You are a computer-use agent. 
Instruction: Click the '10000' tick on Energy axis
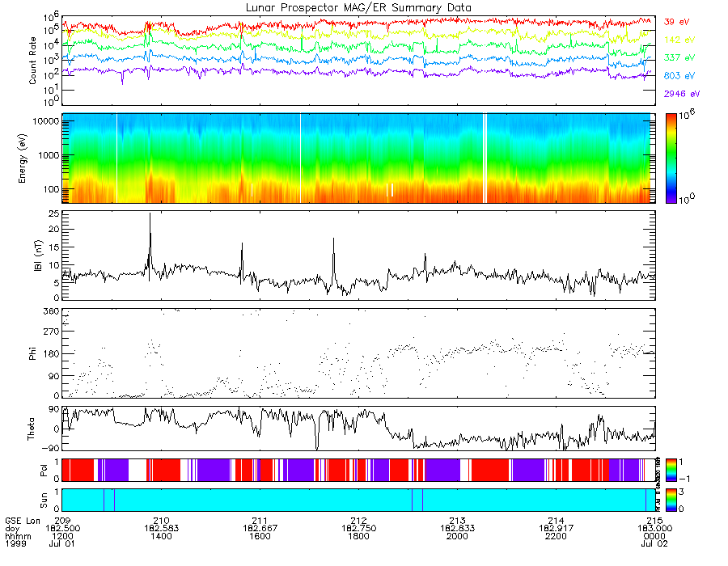tap(45, 121)
